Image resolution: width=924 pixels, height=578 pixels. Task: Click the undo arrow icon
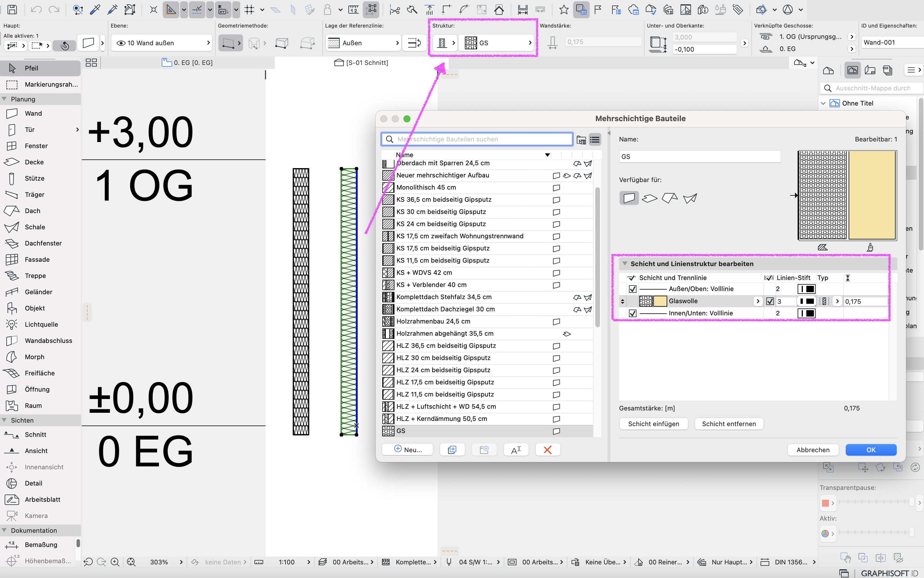tap(36, 10)
